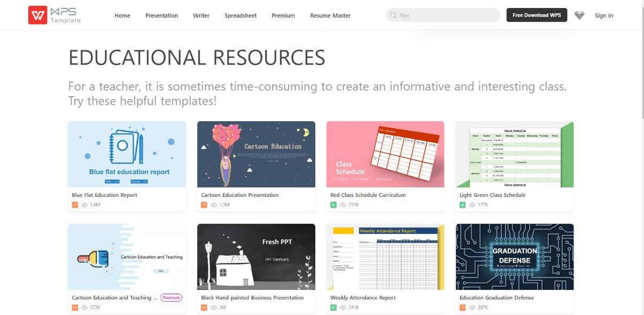Screen dimensions: 644x315
Task: Open the Education Graduation Defense thumbnail
Action: tap(514, 257)
